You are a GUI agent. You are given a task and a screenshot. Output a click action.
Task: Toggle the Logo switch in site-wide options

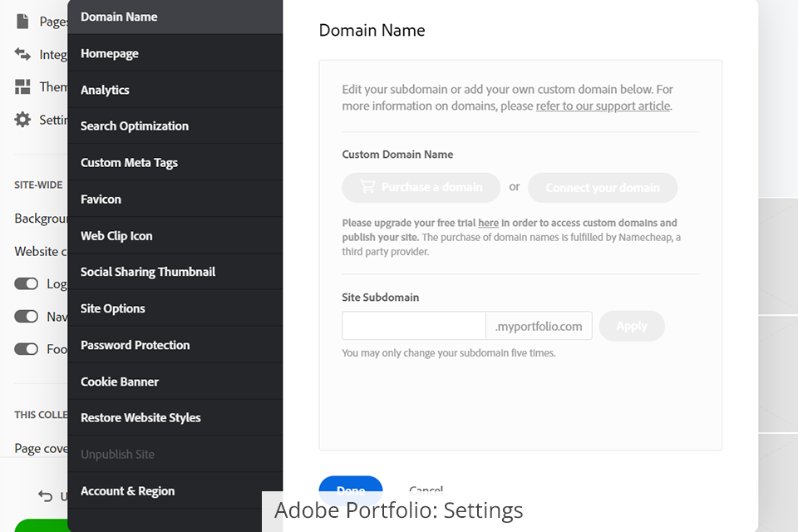(x=27, y=283)
